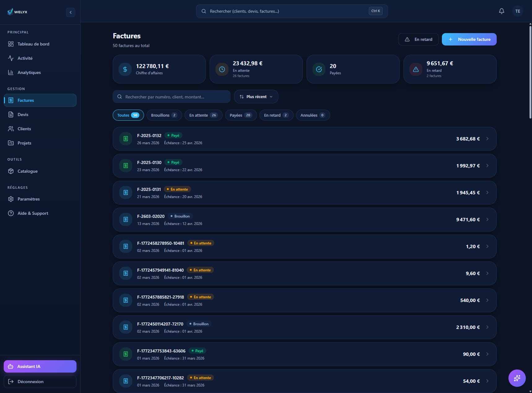Filter by Brouillons tab
The image size is (532, 393).
coord(164,115)
